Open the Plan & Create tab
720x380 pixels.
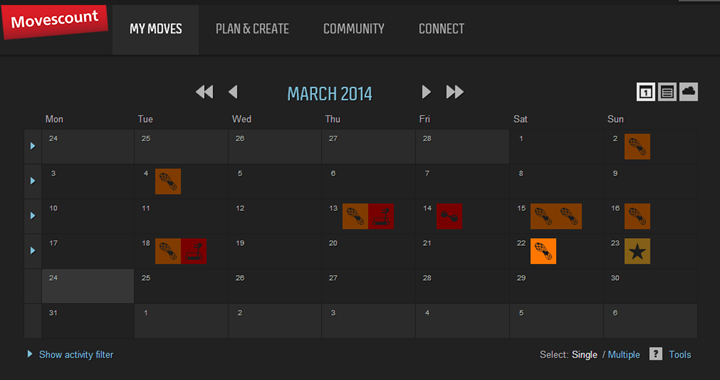click(x=252, y=29)
